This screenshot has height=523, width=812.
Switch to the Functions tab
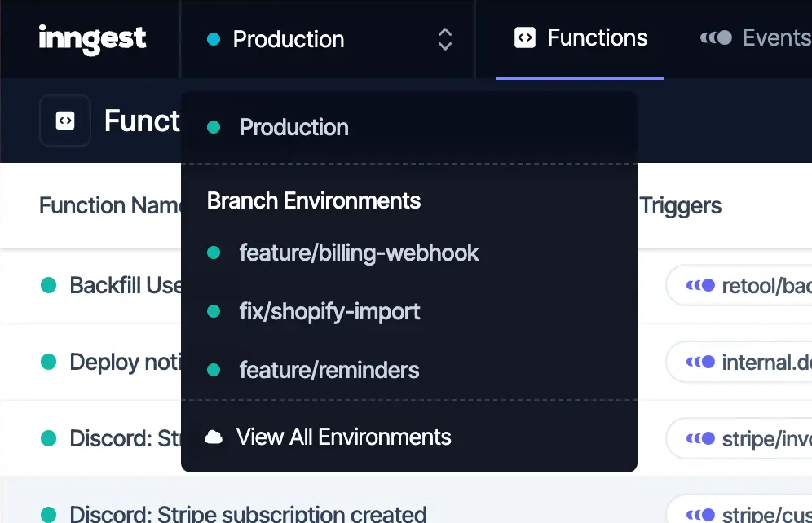(580, 38)
